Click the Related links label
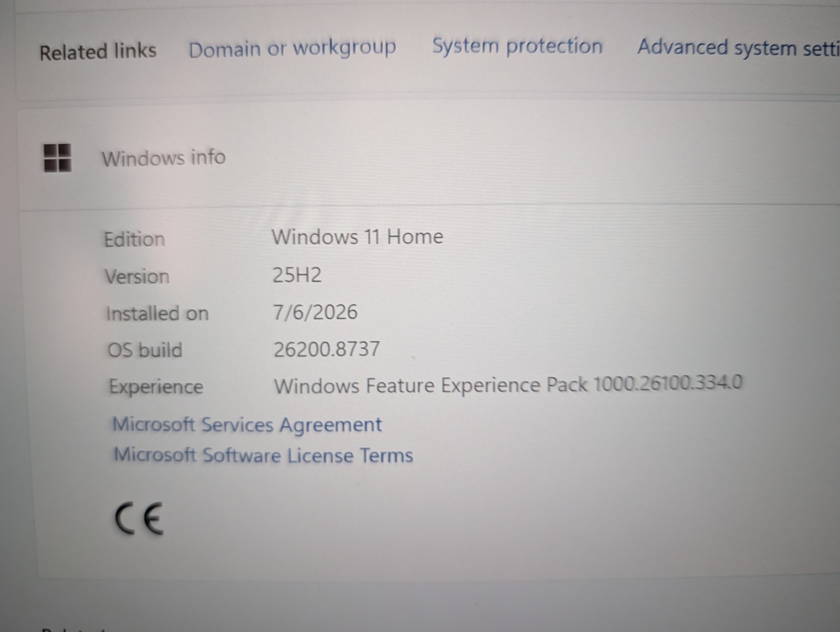The image size is (840, 632). tap(98, 51)
